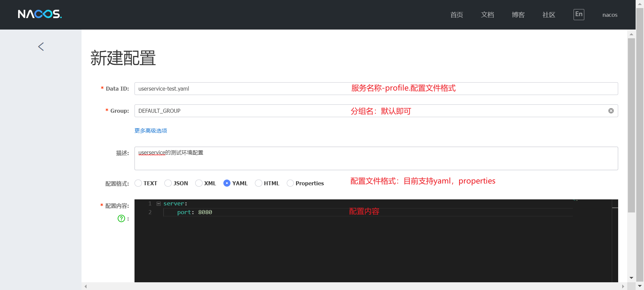
Task: Select the JSON format radio button
Action: coord(168,183)
